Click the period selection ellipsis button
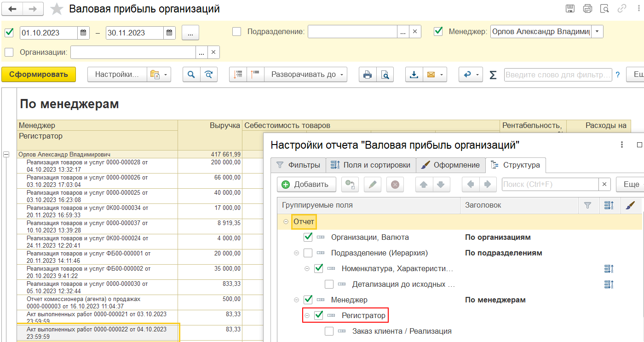The height and width of the screenshot is (342, 644). 190,33
